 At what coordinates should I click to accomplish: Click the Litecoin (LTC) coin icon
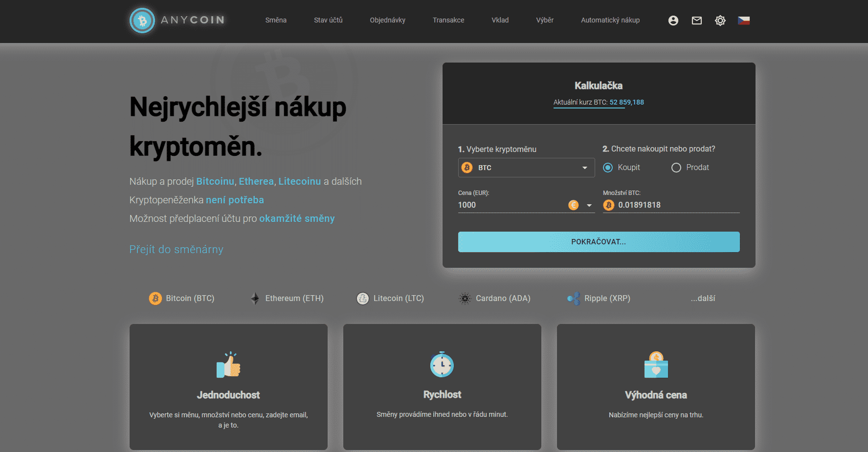coord(363,299)
